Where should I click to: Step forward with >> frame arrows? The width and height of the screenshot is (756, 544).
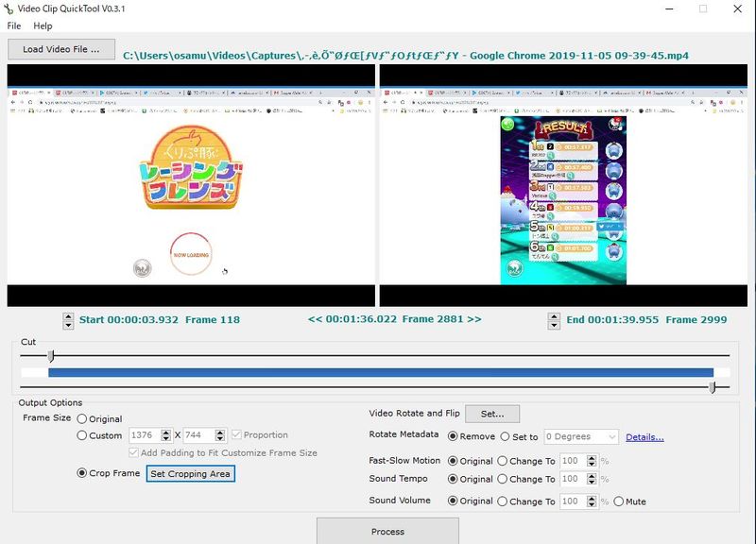[473, 319]
